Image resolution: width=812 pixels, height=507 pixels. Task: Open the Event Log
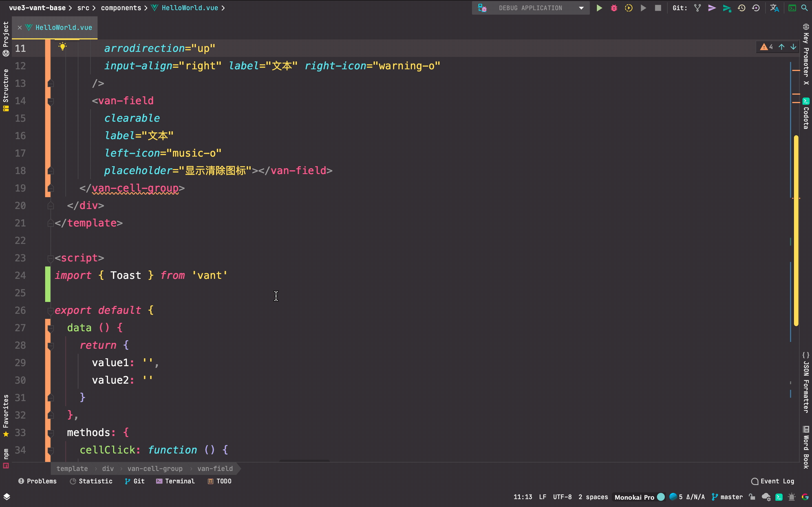click(x=773, y=481)
